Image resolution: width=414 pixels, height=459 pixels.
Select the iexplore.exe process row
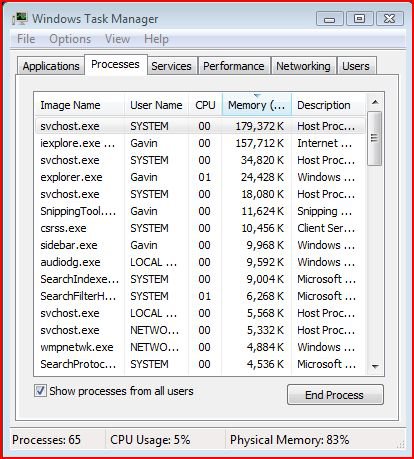point(200,143)
